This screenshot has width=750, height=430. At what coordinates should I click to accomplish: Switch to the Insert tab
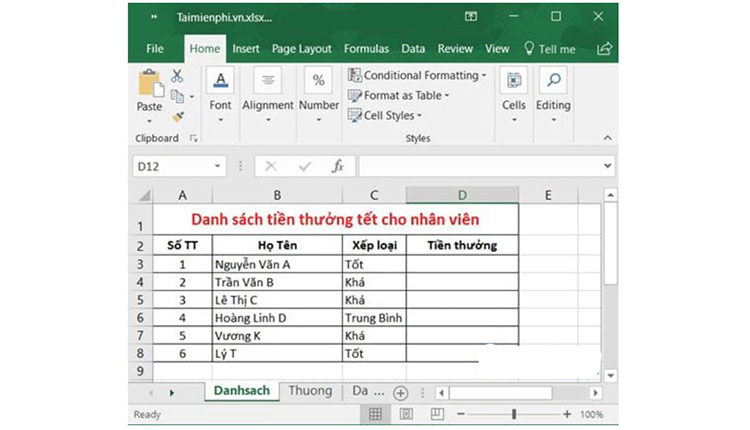tap(246, 49)
